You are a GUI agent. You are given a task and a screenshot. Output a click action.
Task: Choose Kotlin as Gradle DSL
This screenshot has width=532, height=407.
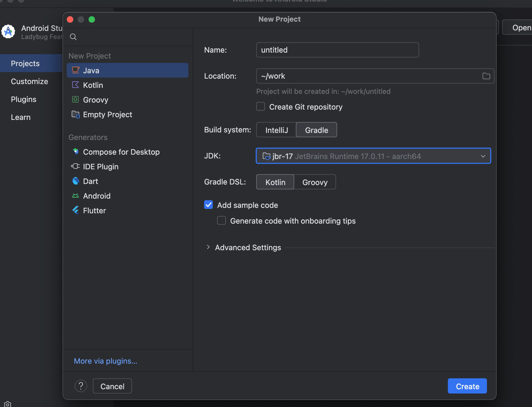click(x=275, y=182)
